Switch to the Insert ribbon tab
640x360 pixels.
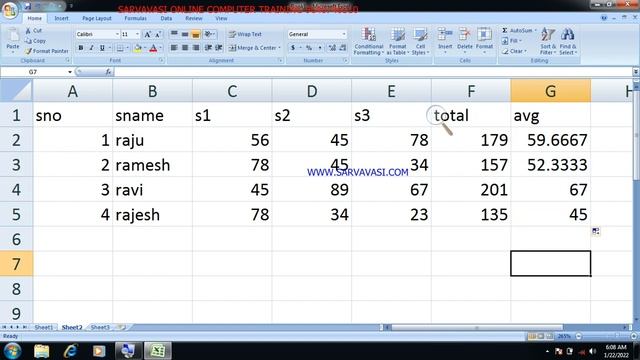(x=62, y=18)
